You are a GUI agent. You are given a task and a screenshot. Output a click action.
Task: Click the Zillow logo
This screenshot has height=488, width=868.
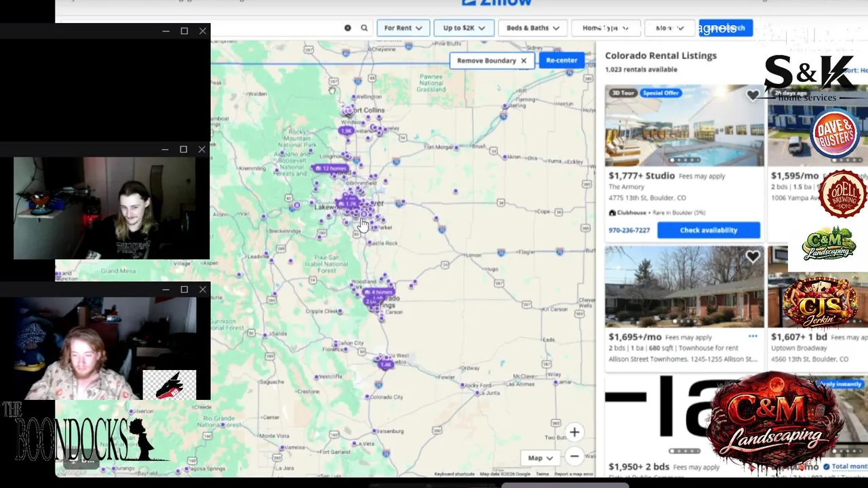pyautogui.click(x=497, y=3)
